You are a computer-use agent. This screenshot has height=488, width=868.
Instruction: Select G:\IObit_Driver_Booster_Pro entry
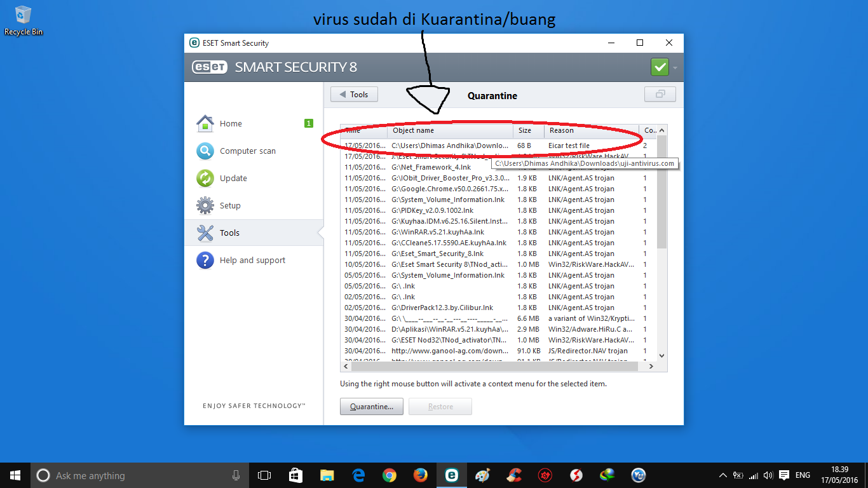(499, 178)
